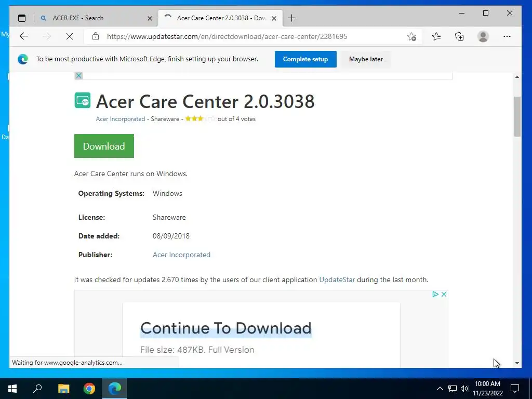Open the Windows Start menu
532x399 pixels.
pyautogui.click(x=12, y=389)
